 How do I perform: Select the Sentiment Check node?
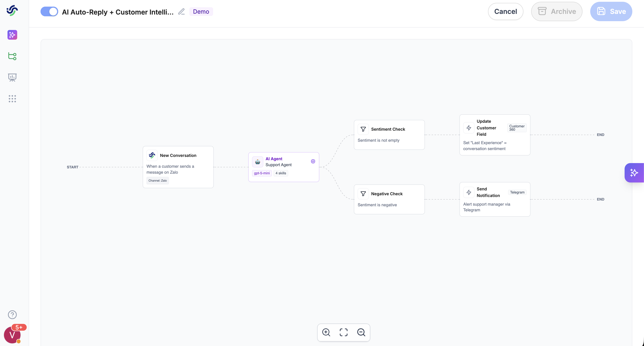(x=389, y=135)
